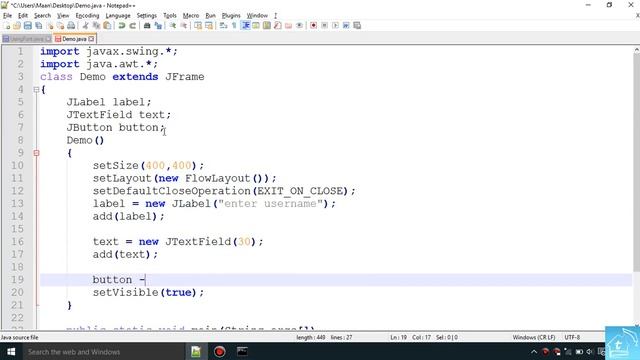Open Find with the binoculars icon
640x360 pixels.
[x=147, y=26]
